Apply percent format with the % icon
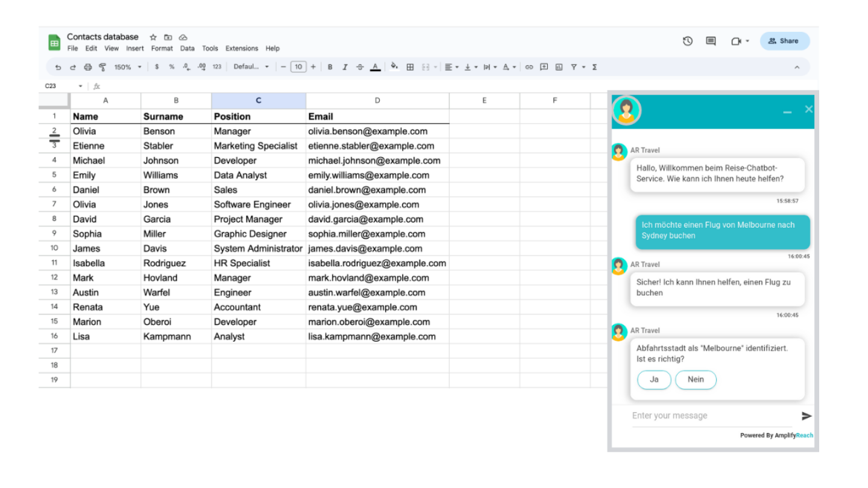Viewport: 868px width, 488px height. (172, 67)
